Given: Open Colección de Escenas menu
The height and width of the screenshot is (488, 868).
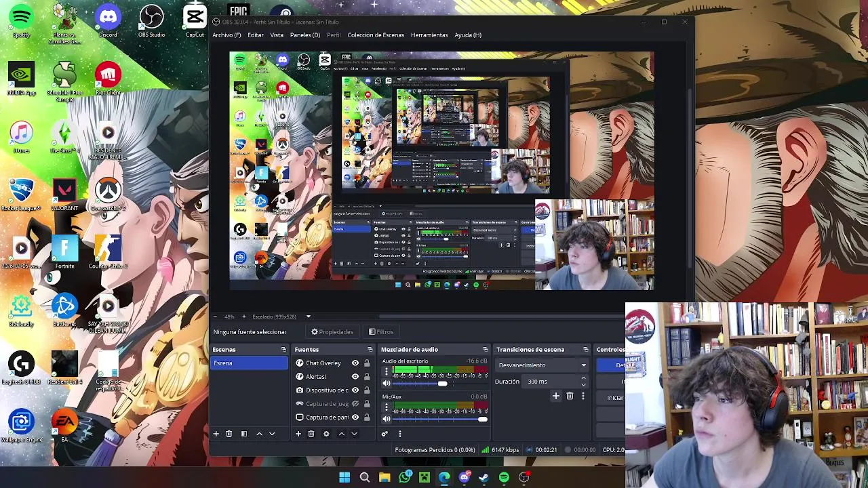Looking at the screenshot, I should click(376, 35).
